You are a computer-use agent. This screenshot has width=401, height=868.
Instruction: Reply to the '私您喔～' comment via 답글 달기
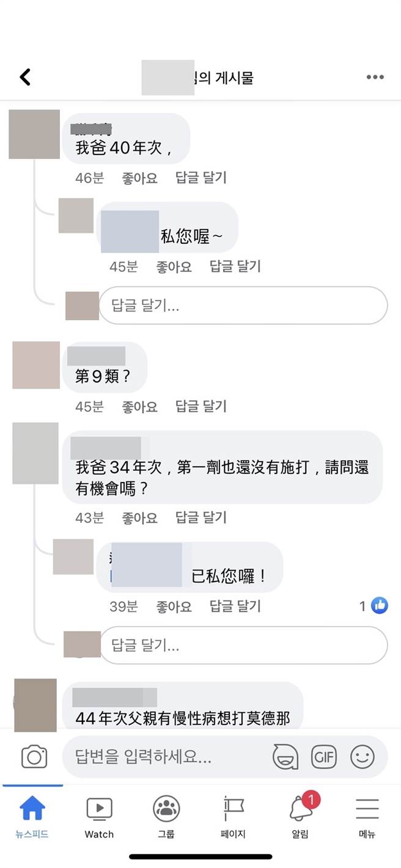click(235, 266)
